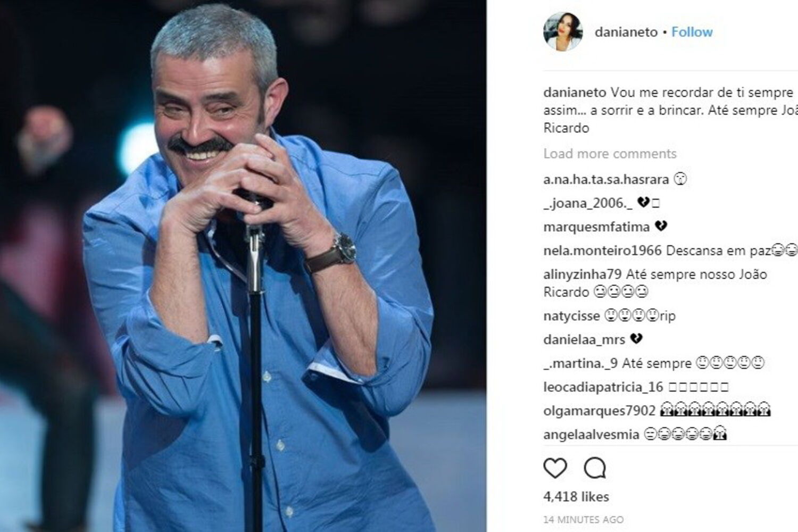Open danianeto username in header
Image resolution: width=798 pixels, height=532 pixels.
[626, 32]
